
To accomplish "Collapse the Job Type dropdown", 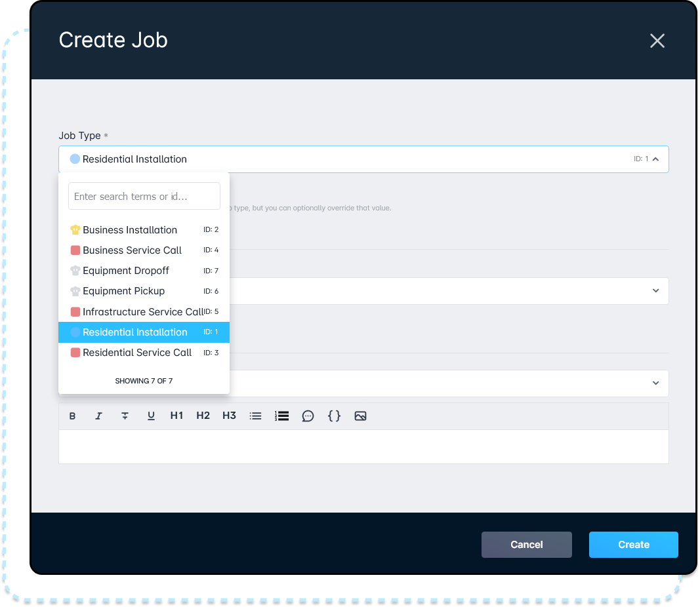I will pos(655,159).
